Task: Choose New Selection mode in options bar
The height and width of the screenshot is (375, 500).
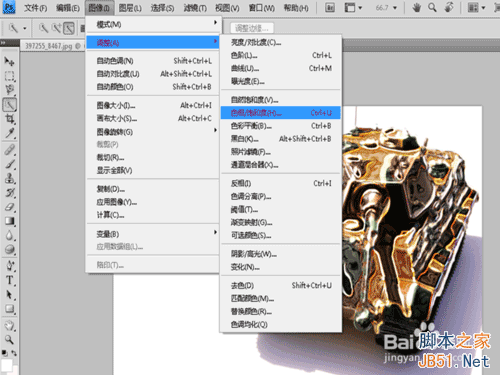Action: [43, 28]
